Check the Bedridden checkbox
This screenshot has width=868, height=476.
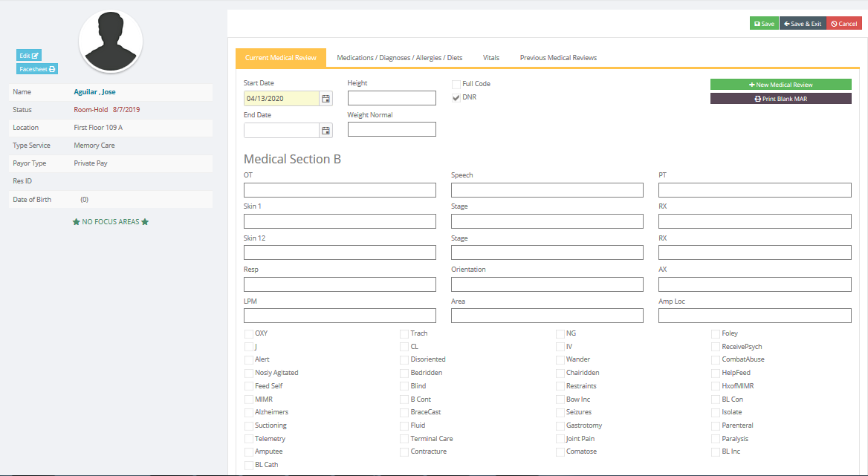[404, 374]
